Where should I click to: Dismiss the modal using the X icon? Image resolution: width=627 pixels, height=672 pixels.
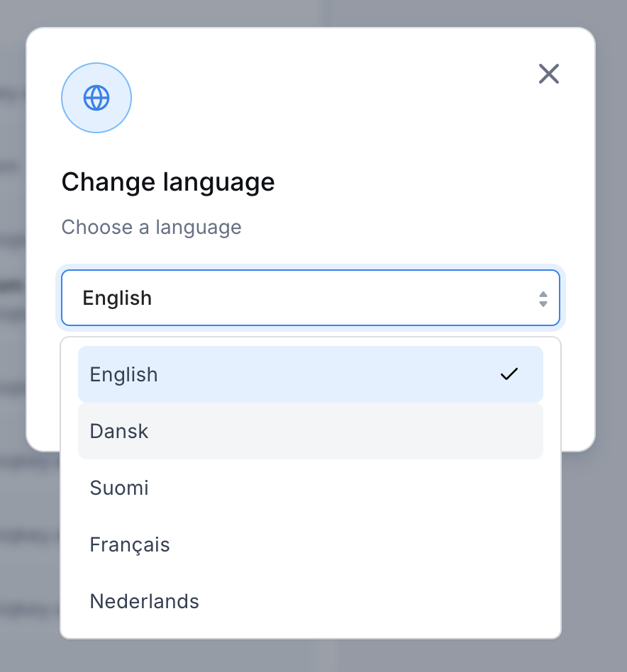click(548, 74)
